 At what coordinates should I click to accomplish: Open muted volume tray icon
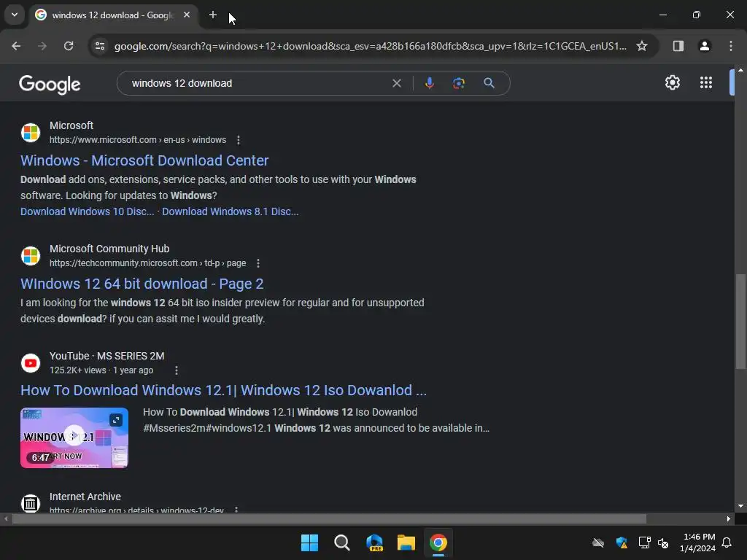663,542
